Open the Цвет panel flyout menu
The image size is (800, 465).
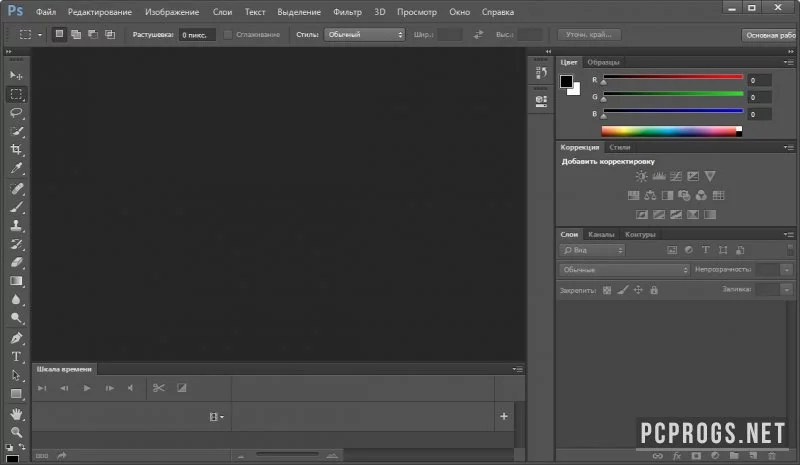[x=789, y=62]
